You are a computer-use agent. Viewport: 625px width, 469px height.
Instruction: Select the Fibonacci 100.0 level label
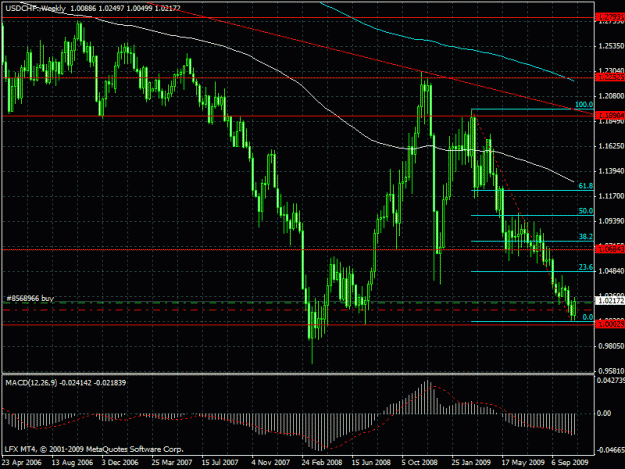pos(584,104)
